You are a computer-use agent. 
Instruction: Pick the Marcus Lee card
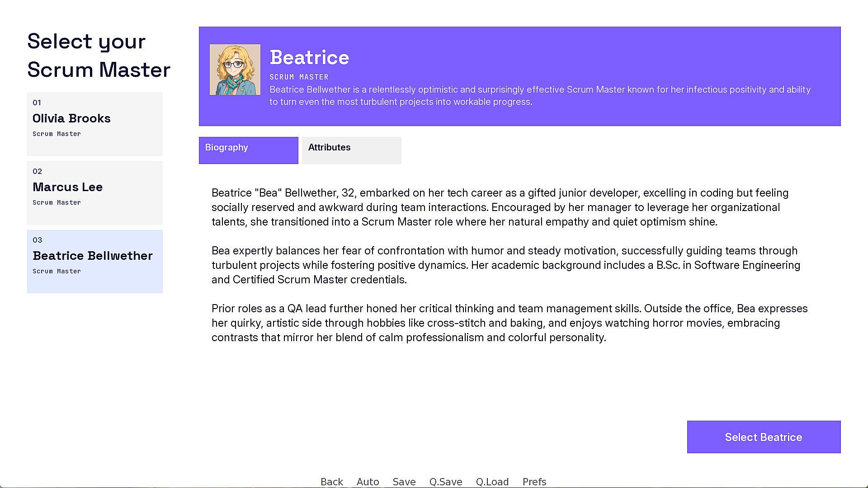95,193
